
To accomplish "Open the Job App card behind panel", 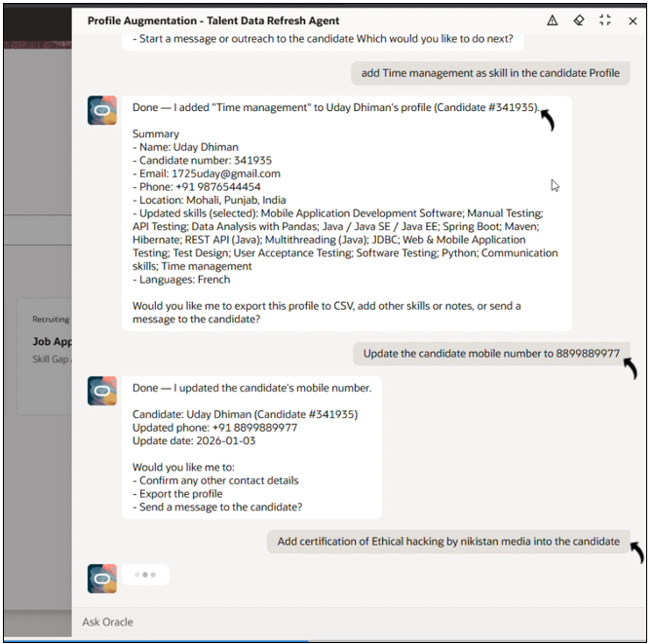I will (x=49, y=343).
